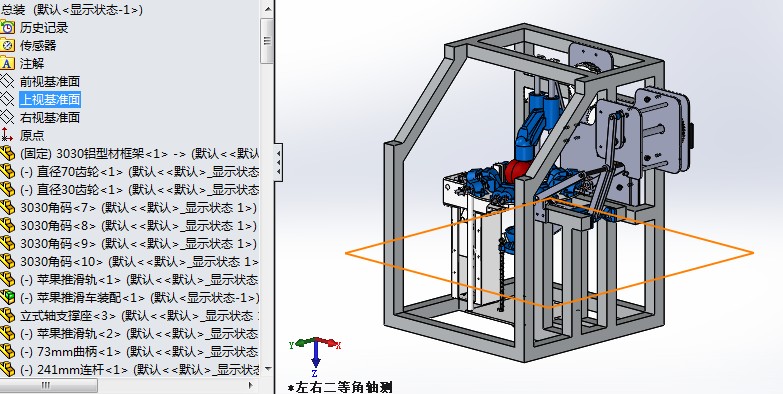
Task: Select 3030角码<8> component text
Action: tap(139, 225)
